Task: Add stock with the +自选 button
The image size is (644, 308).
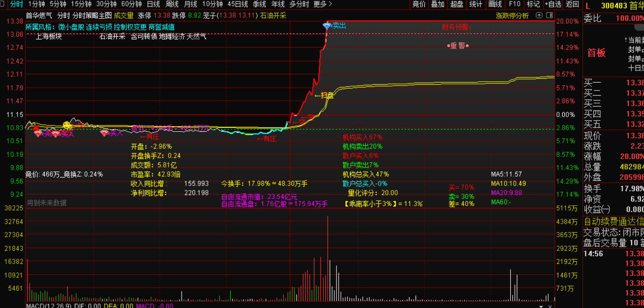Action: 553,4
